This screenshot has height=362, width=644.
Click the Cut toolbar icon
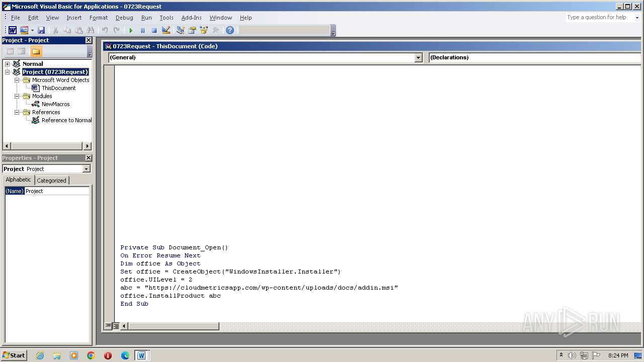tap(55, 31)
